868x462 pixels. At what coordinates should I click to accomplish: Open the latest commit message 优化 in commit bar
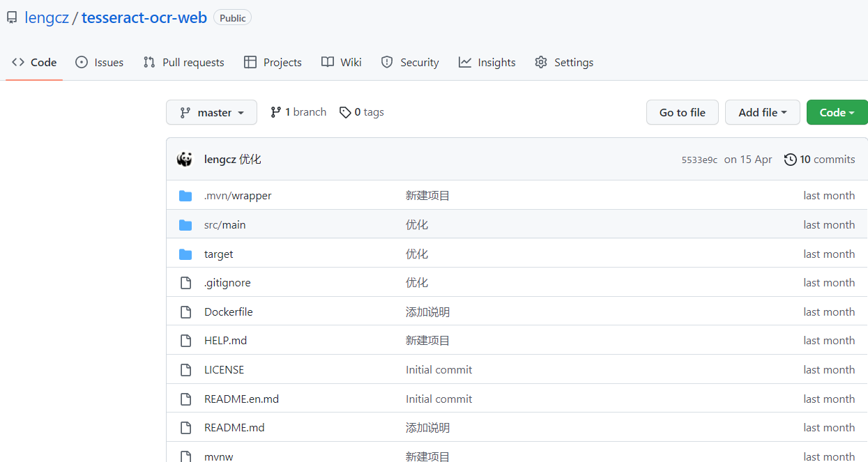250,160
